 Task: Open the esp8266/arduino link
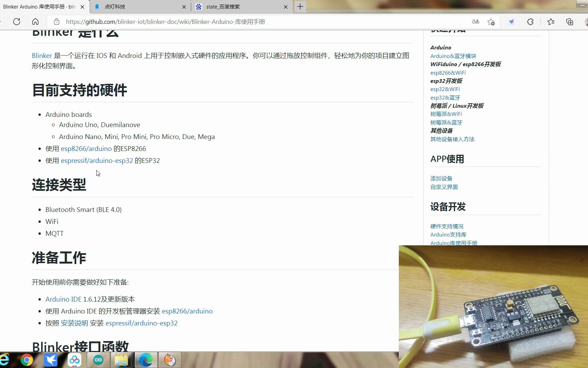[x=86, y=149]
